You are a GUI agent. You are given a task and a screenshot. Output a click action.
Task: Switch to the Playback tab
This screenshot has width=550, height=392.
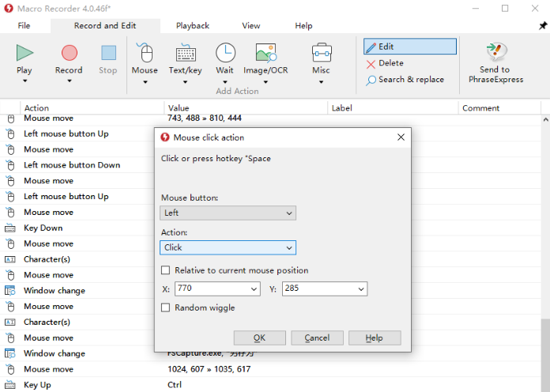pos(192,25)
